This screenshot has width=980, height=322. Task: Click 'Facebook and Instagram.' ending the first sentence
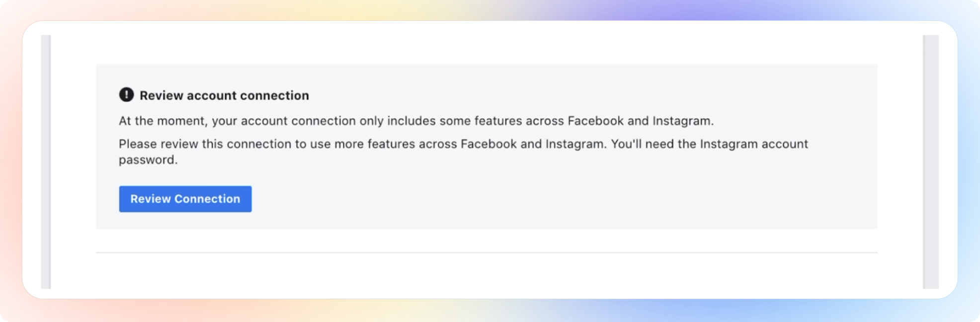[640, 121]
